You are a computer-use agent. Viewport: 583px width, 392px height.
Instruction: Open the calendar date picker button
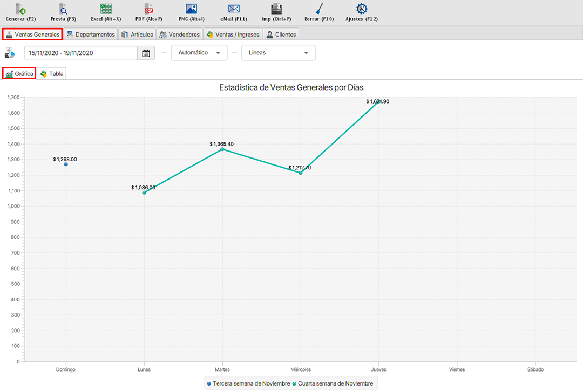pyautogui.click(x=146, y=53)
